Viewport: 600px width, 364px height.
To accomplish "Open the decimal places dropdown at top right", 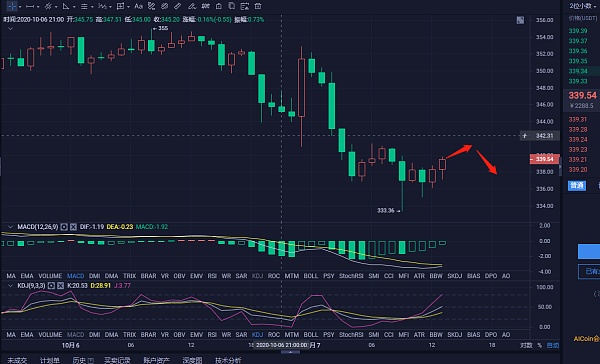I will [583, 6].
